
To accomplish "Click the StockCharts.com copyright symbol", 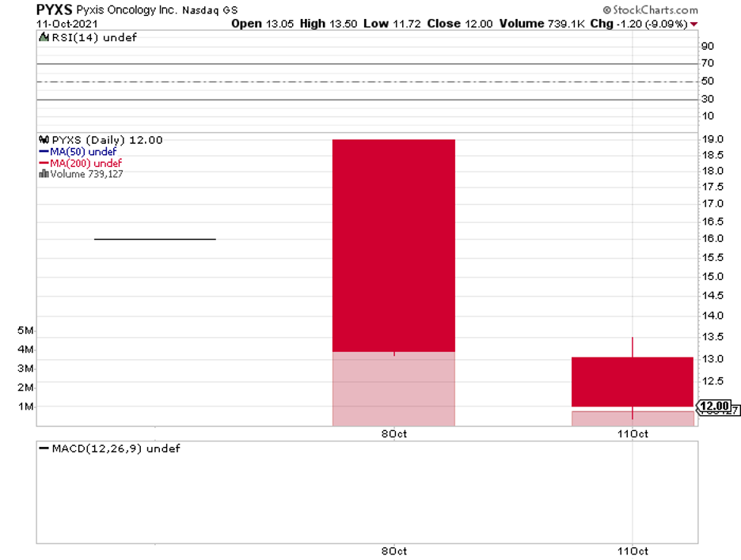I will (606, 10).
